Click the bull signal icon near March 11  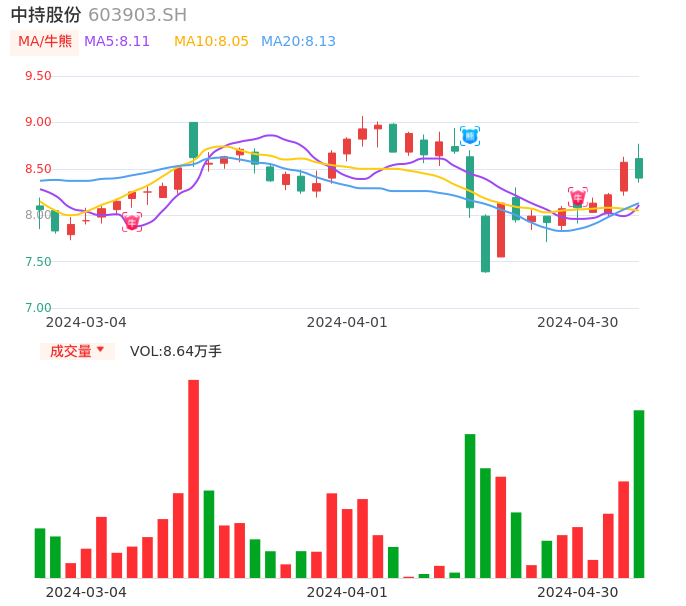(132, 222)
